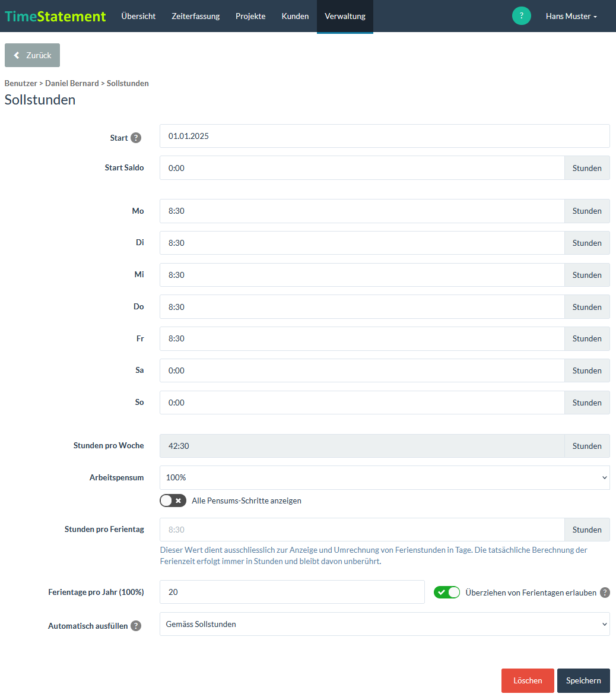The height and width of the screenshot is (700, 616).
Task: Click the Sa hours input
Action: point(362,370)
